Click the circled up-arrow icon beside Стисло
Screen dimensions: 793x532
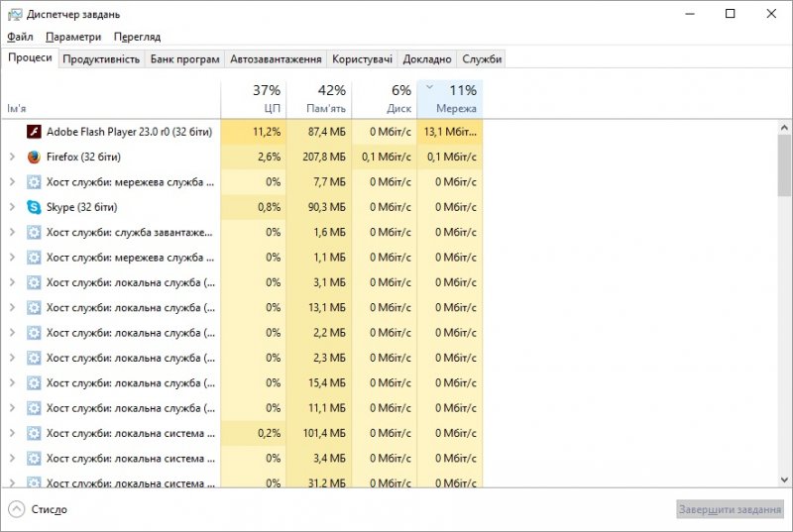tap(16, 509)
